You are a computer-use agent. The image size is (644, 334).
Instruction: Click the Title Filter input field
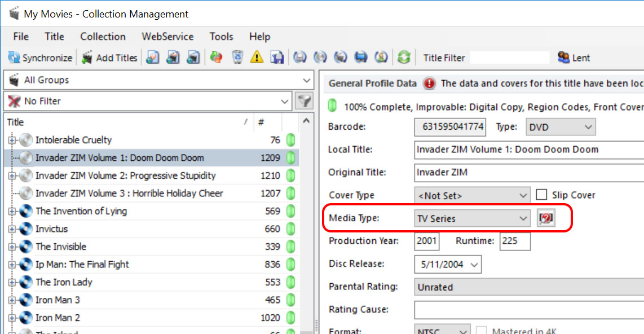coord(509,58)
